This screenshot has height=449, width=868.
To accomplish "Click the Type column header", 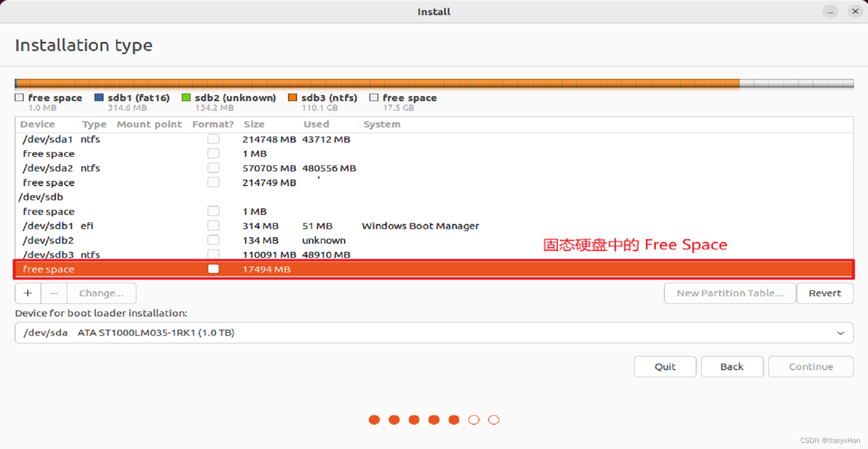I will pyautogui.click(x=94, y=124).
